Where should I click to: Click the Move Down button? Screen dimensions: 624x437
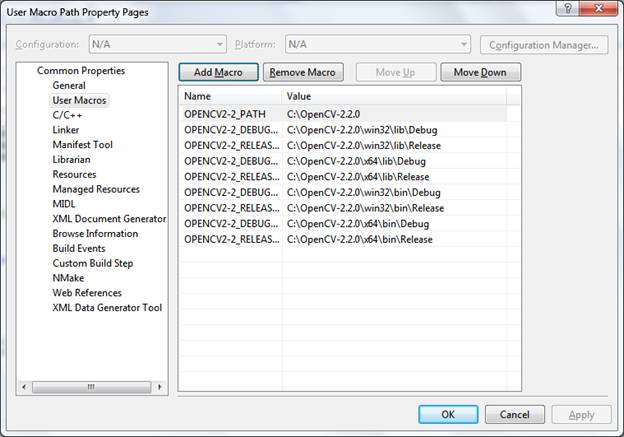point(480,72)
